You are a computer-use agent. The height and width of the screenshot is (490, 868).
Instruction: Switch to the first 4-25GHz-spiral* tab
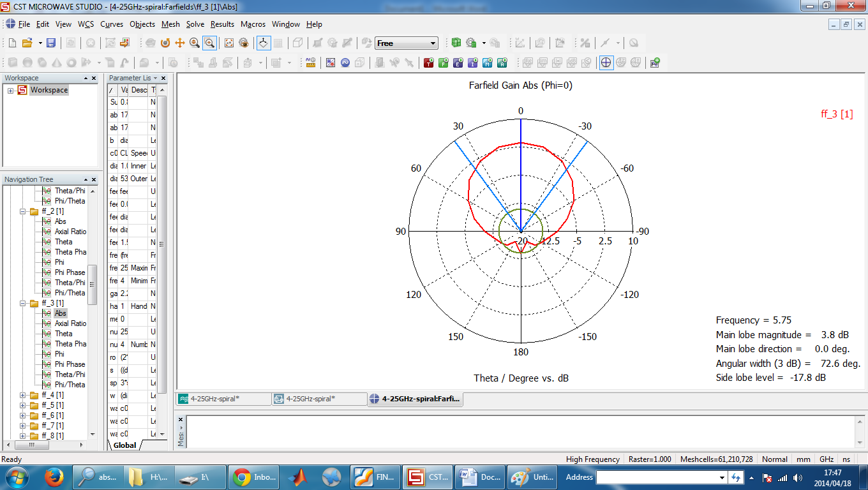224,399
